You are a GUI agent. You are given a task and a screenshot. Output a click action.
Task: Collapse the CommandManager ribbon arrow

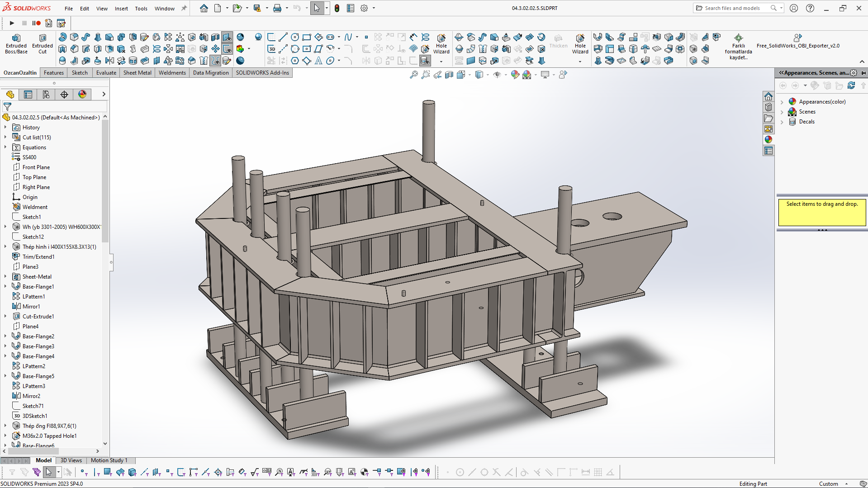pyautogui.click(x=862, y=62)
